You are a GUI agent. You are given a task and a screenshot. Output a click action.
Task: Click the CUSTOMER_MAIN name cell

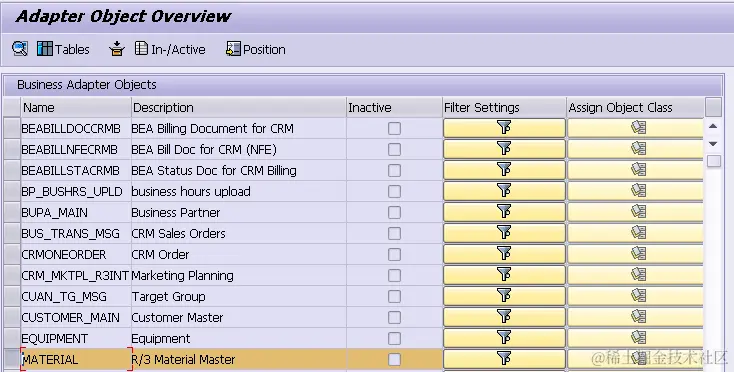[x=76, y=318]
